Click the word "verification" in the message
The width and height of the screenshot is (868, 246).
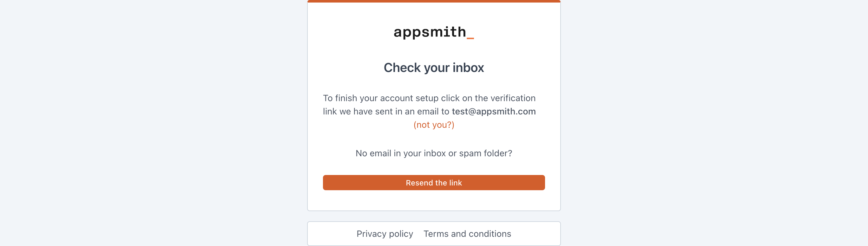(x=513, y=98)
